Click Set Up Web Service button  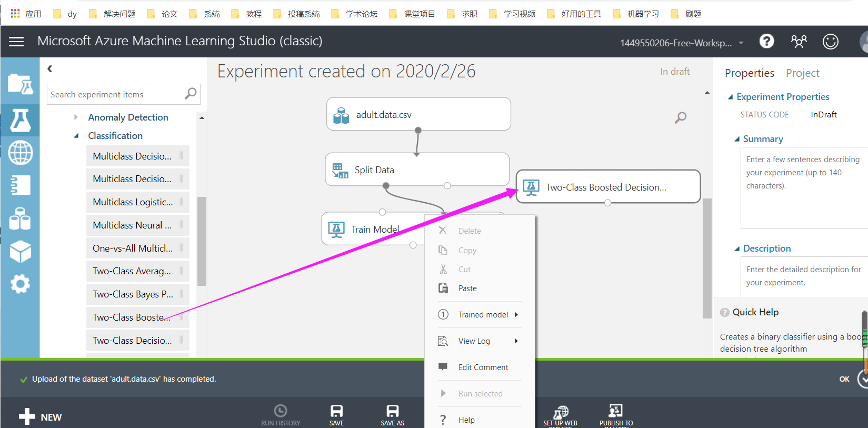click(560, 416)
